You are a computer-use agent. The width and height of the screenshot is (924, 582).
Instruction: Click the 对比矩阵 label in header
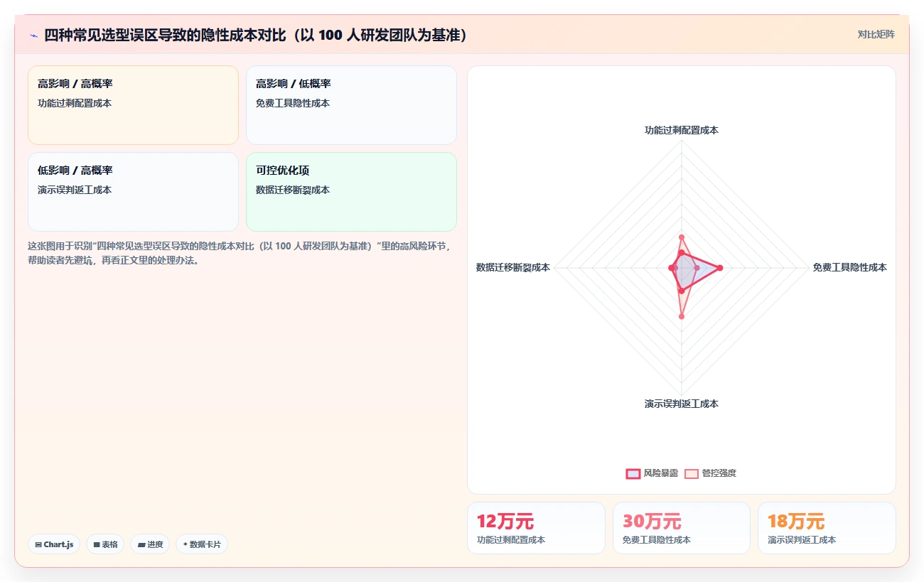click(876, 34)
